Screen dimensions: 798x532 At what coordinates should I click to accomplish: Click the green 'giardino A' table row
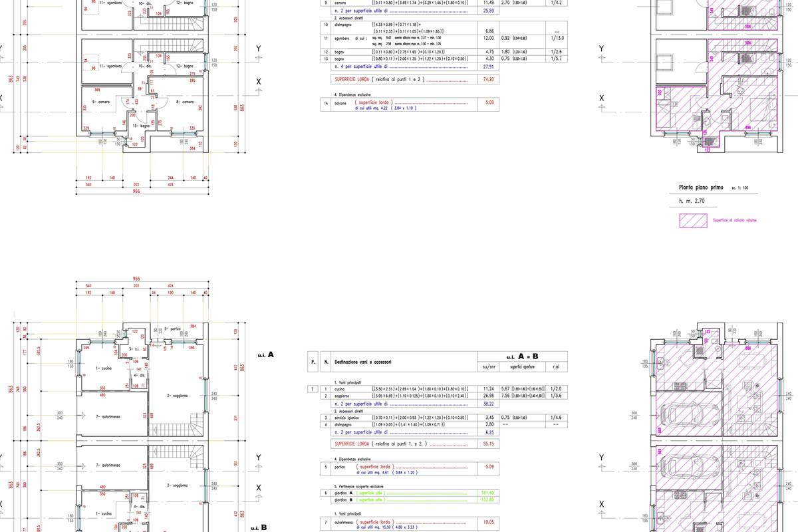pyautogui.click(x=410, y=493)
